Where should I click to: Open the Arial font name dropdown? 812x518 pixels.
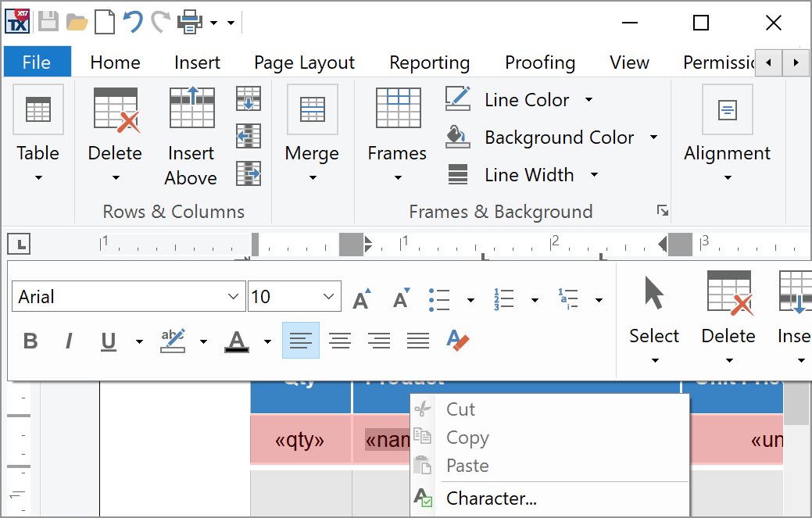pos(233,296)
